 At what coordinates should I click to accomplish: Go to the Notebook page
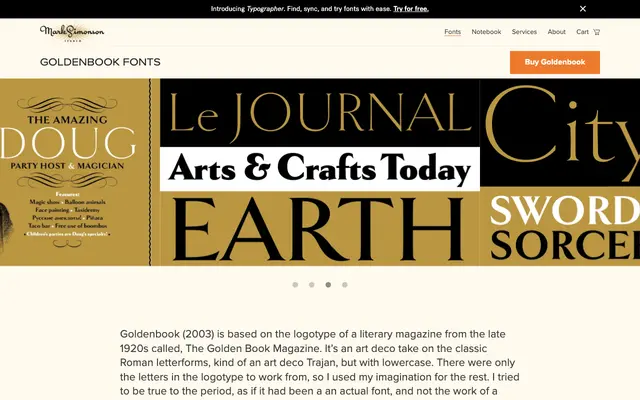[x=486, y=32]
